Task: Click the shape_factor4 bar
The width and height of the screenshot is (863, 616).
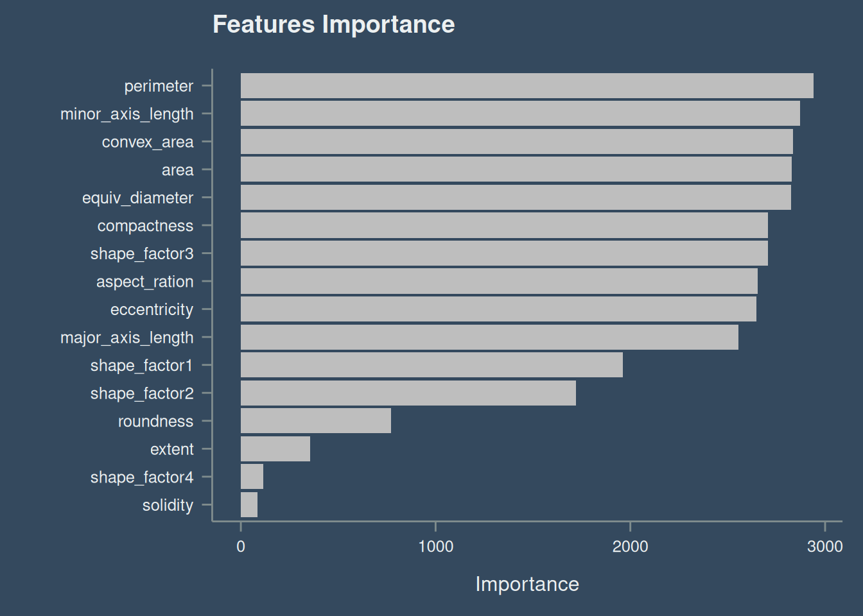Action: click(252, 477)
